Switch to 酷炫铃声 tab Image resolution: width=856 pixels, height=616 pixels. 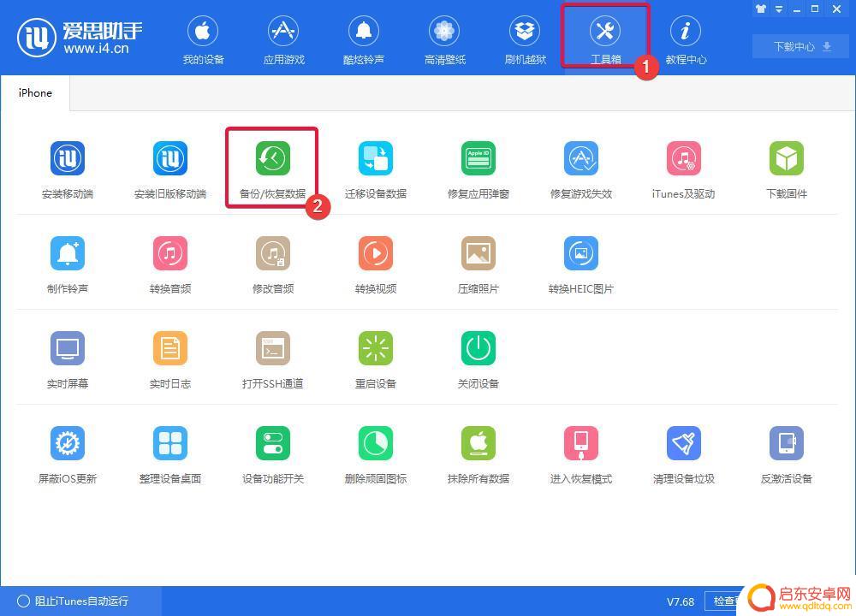[x=364, y=40]
